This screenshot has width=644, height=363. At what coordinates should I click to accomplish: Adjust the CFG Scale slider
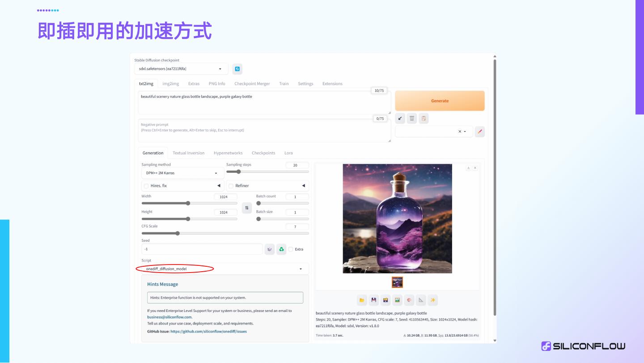pos(225,233)
